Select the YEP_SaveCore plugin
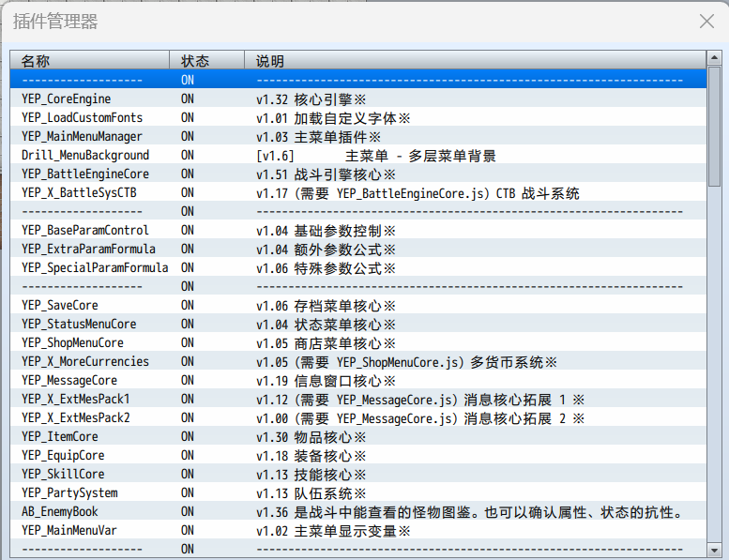Screen dimensions: 729x560 [358, 305]
